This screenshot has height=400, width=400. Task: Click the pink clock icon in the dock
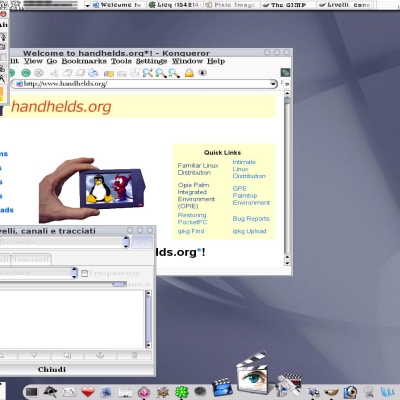(x=144, y=392)
